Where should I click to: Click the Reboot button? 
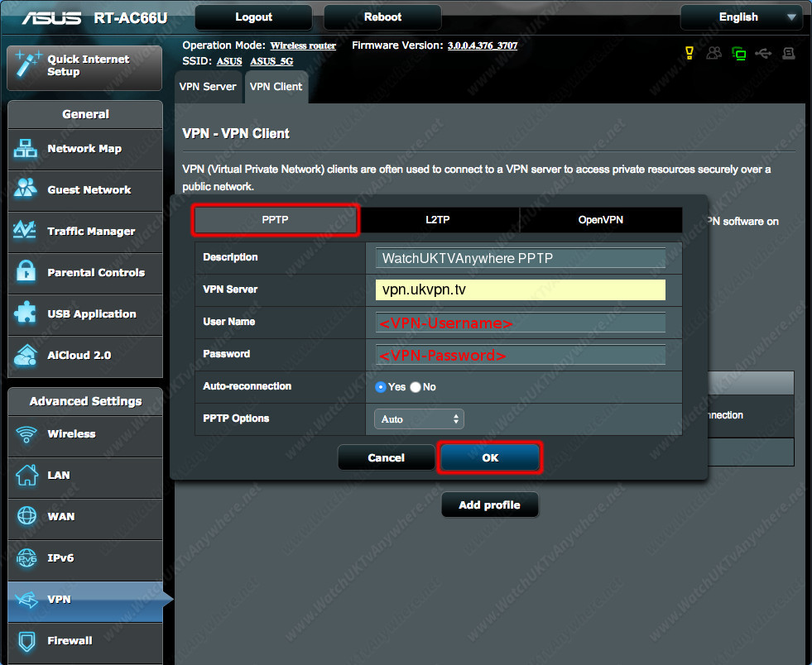tap(382, 17)
